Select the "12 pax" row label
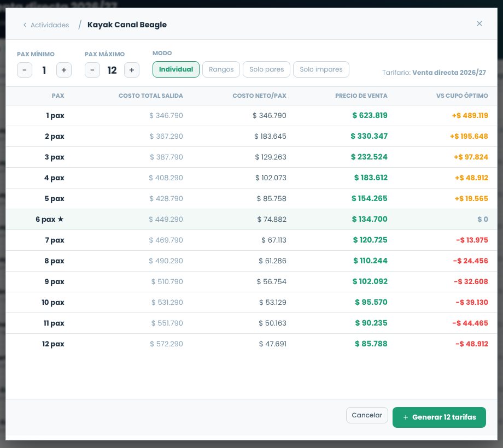The height and width of the screenshot is (448, 503). point(53,344)
